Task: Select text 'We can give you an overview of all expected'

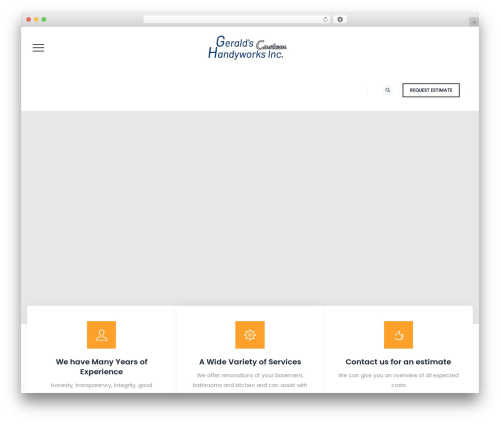Action: [398, 375]
